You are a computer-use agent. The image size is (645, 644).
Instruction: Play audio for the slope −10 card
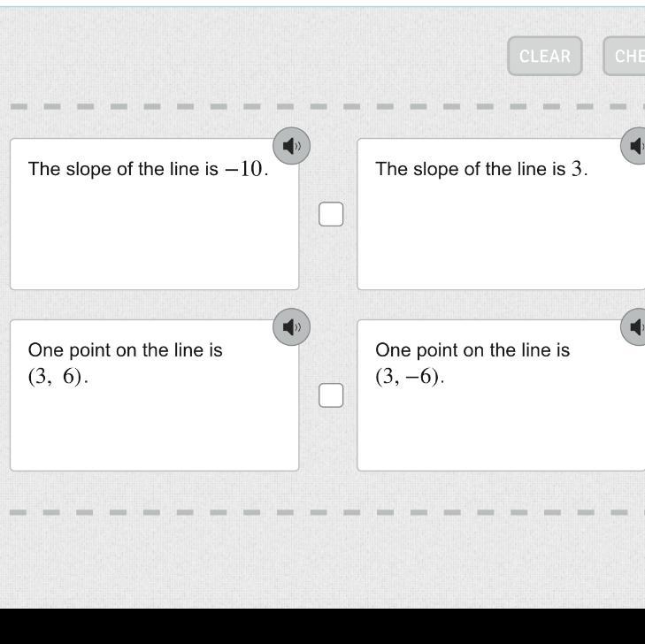click(291, 145)
